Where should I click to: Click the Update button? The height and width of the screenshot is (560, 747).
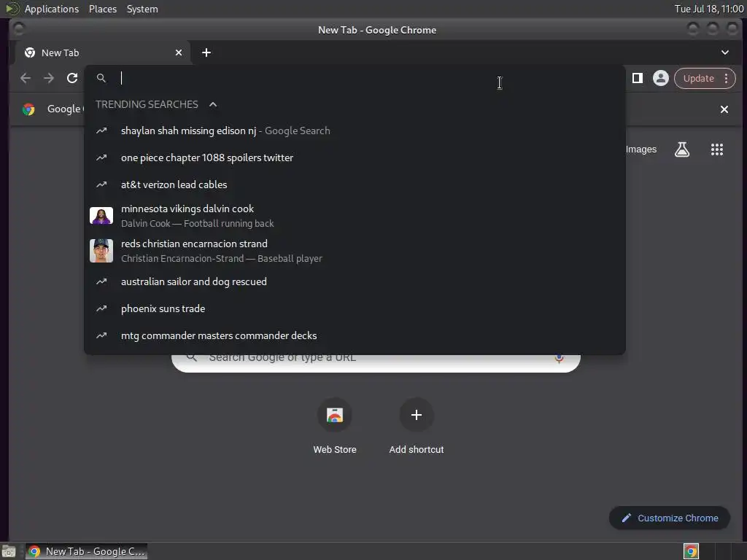click(698, 78)
